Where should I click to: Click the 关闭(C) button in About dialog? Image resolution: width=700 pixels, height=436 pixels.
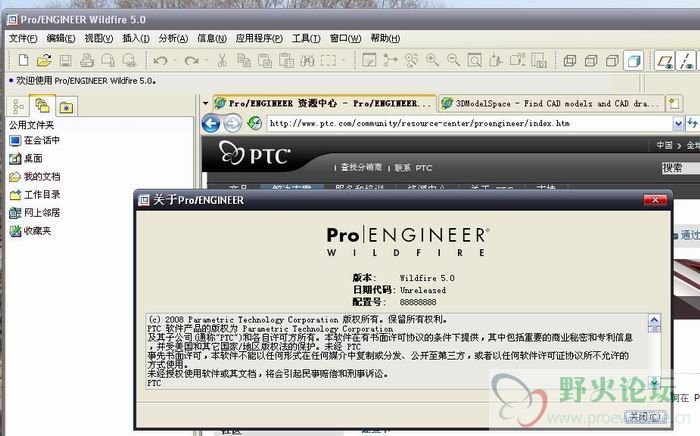coord(645,417)
